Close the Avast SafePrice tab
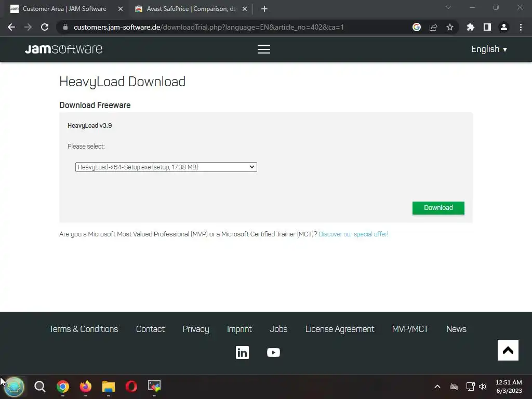Image resolution: width=532 pixels, height=399 pixels. click(245, 9)
